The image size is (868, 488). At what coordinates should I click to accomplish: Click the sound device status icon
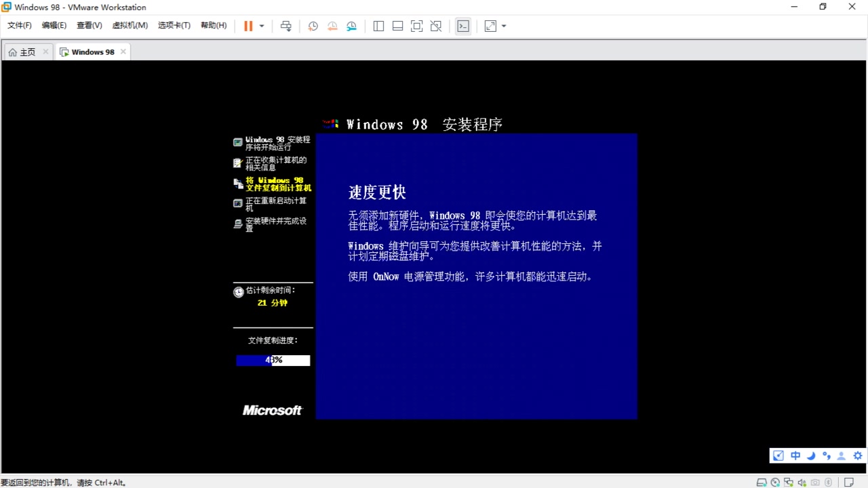802,482
